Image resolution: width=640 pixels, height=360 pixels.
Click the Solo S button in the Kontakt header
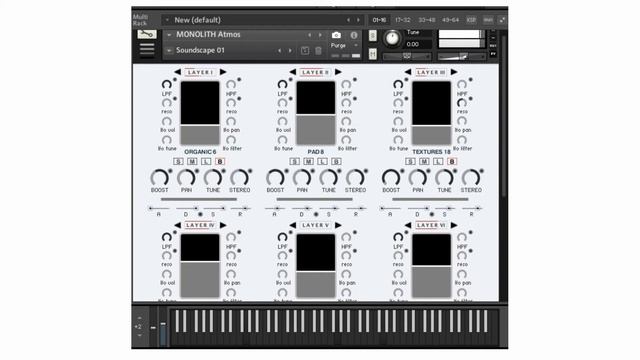372,36
